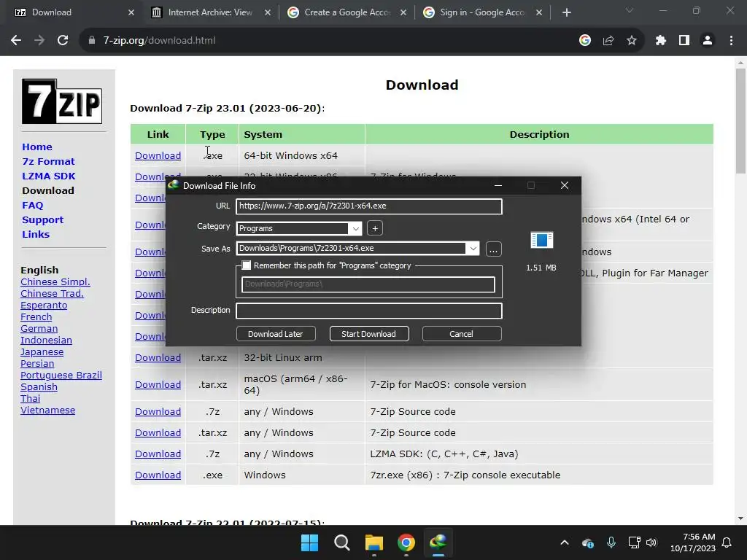The width and height of the screenshot is (747, 560).
Task: Click the display cast tray icon
Action: coord(634,542)
